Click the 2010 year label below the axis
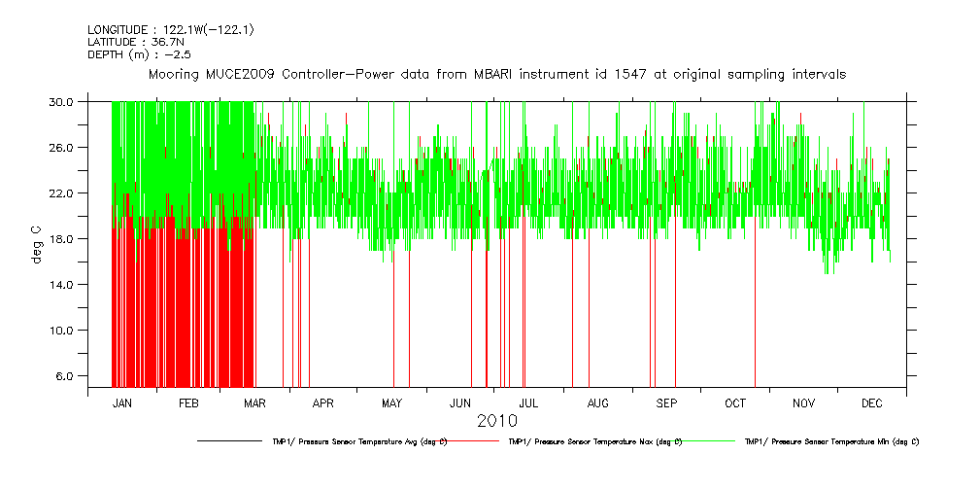Image resolution: width=980 pixels, height=490 pixels. pos(496,421)
